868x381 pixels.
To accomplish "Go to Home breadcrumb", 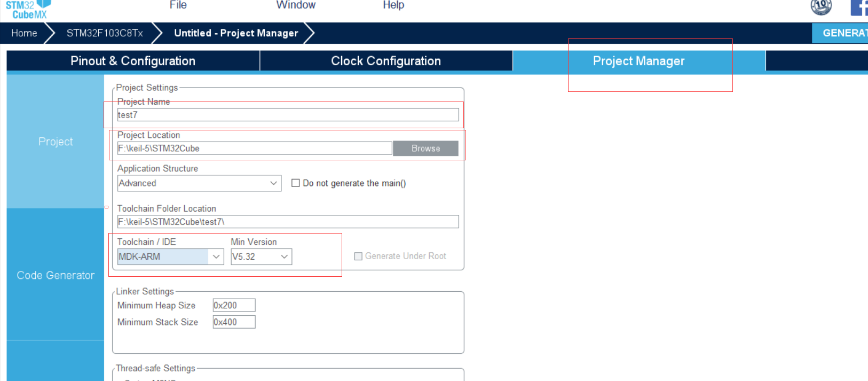I will 24,33.
